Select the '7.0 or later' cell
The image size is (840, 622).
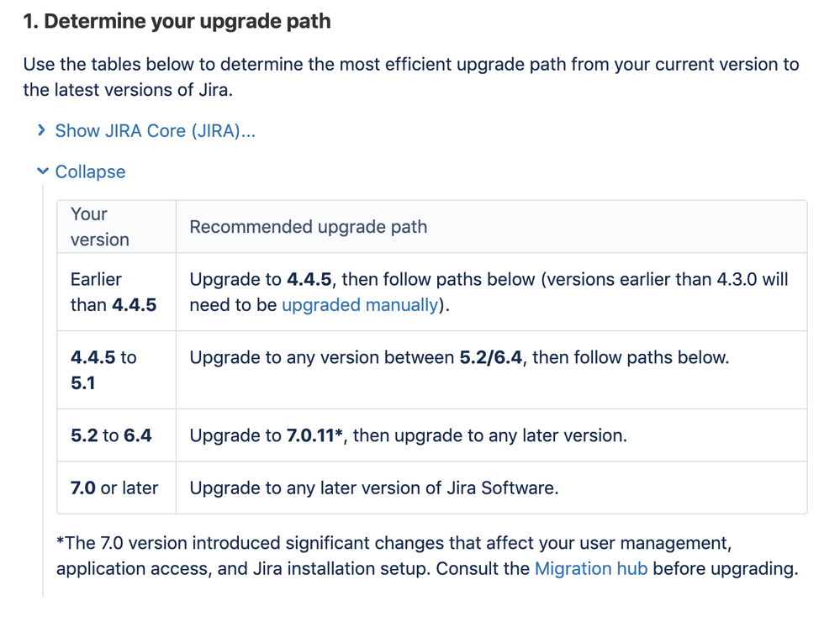click(x=117, y=488)
